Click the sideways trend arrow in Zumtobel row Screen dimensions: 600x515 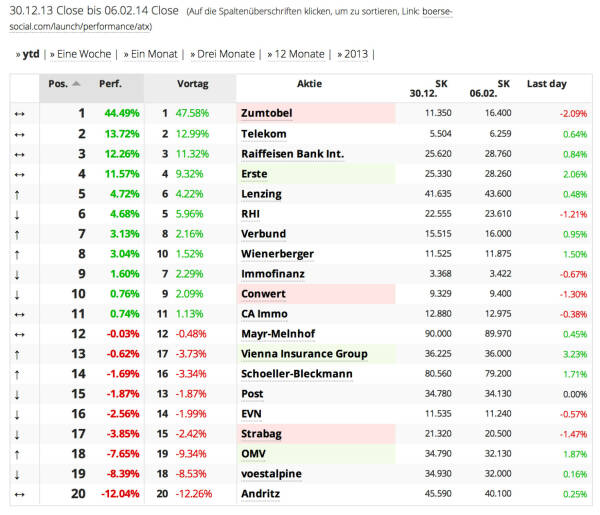[x=20, y=113]
